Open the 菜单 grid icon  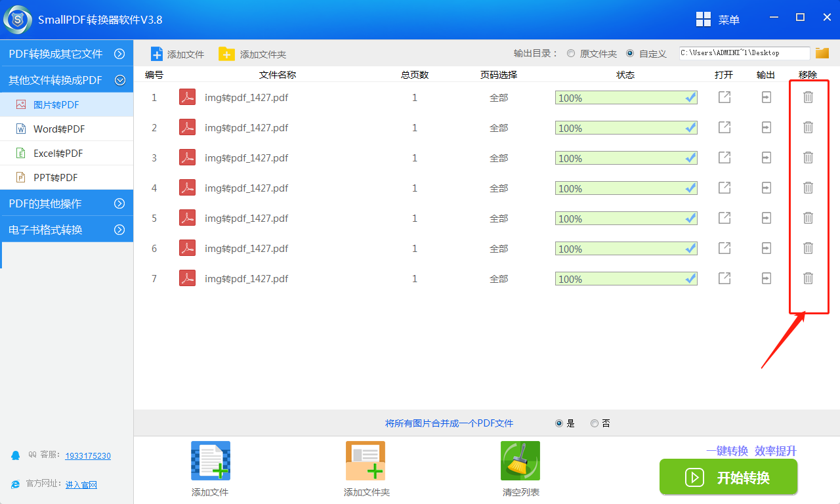pyautogui.click(x=704, y=20)
